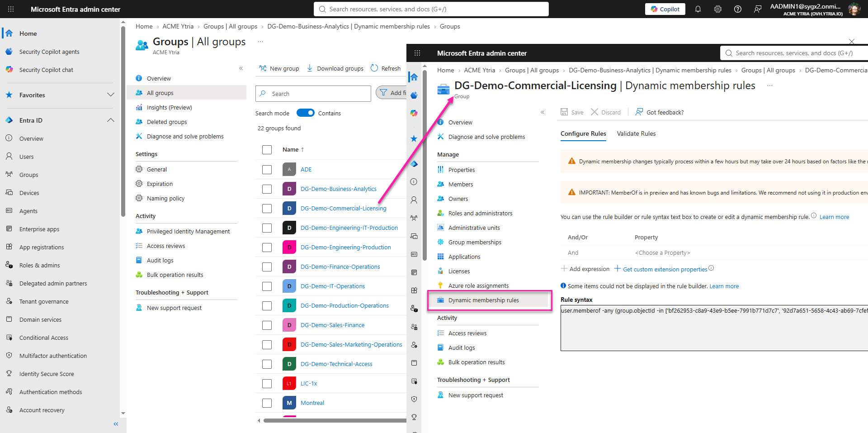Click the feedback person icon in the header
The height and width of the screenshot is (433, 868).
tap(758, 9)
